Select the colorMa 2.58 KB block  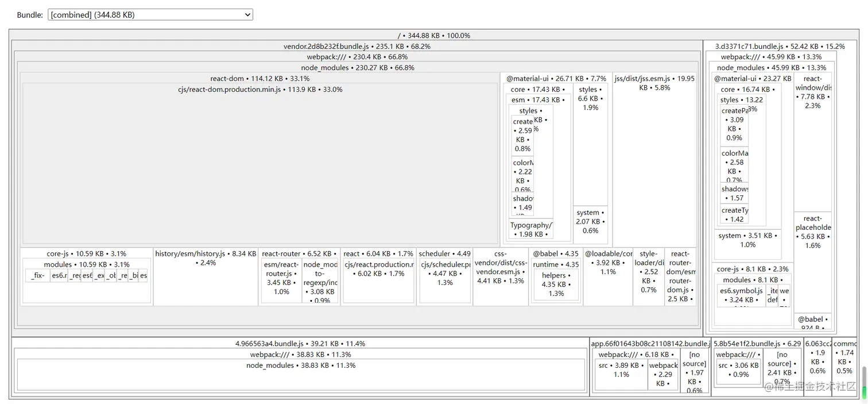tap(735, 166)
